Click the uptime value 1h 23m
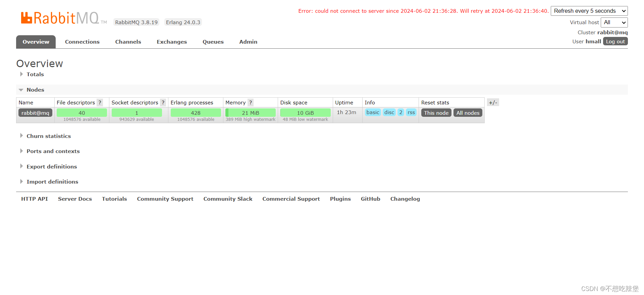Viewport: 644px width, 295px height. pos(346,112)
